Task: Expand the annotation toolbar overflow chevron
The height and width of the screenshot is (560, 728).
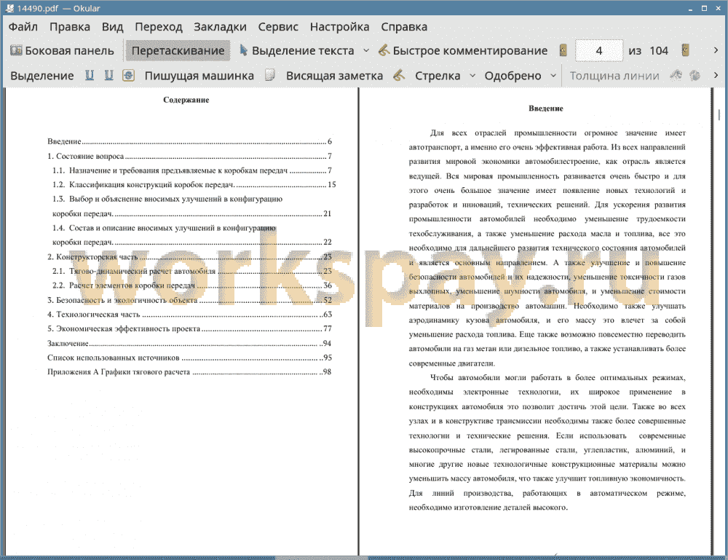Action: (716, 75)
